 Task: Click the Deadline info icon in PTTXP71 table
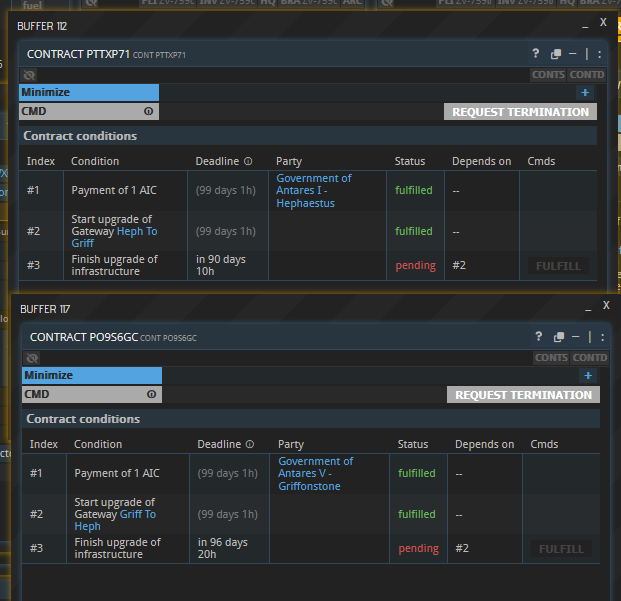[x=248, y=161]
